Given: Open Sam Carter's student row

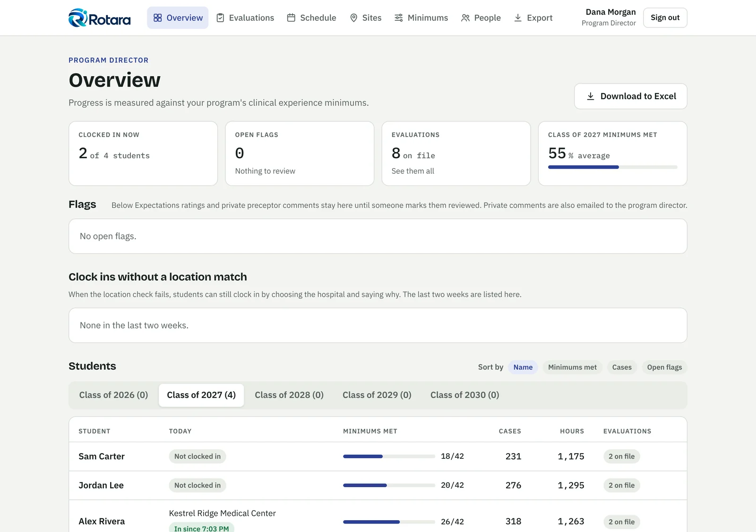Looking at the screenshot, I should coord(378,456).
